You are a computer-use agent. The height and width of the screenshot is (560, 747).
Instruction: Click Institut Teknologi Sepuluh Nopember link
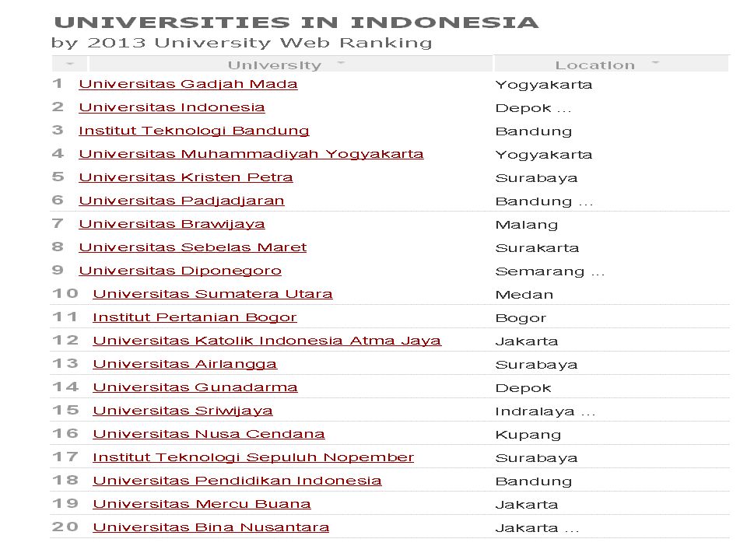[x=254, y=457]
